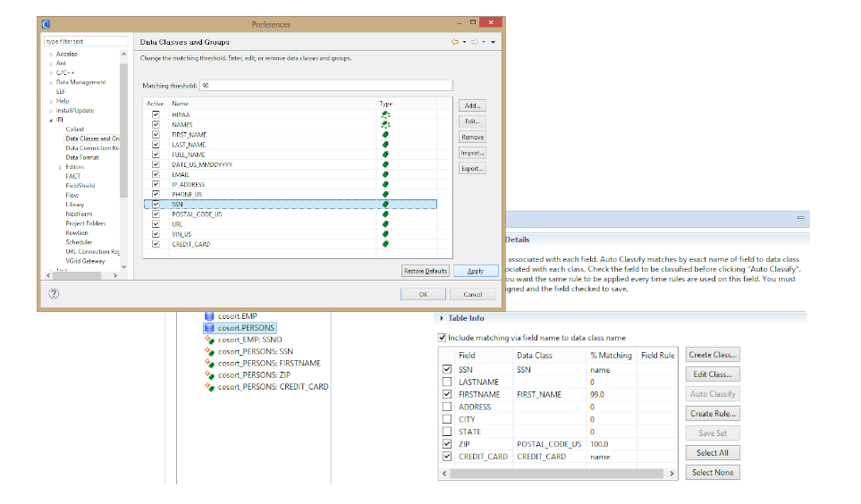Open the back history dropdown arrow
Image resolution: width=861 pixels, height=504 pixels.
(x=465, y=42)
